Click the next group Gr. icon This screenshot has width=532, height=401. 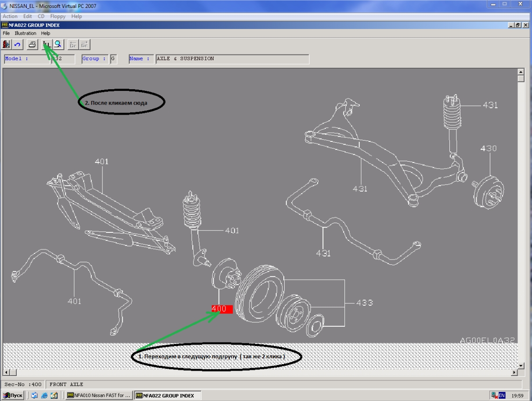(x=85, y=44)
